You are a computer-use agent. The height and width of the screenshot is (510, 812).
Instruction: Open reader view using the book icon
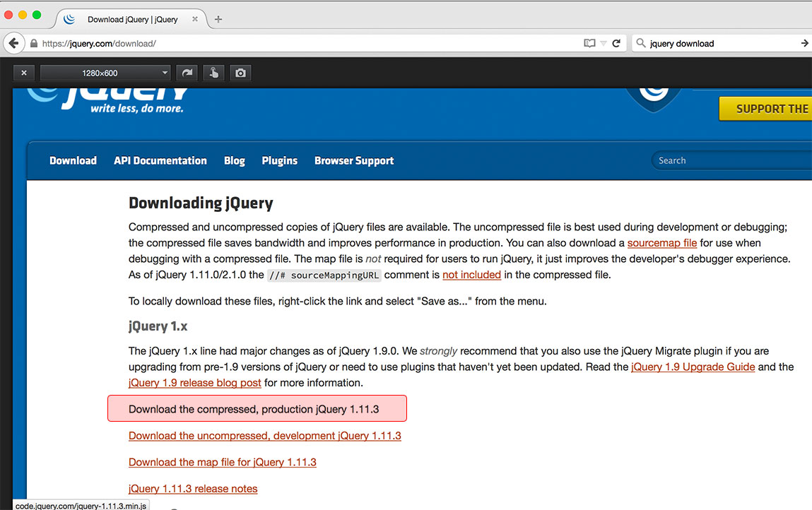(x=589, y=43)
